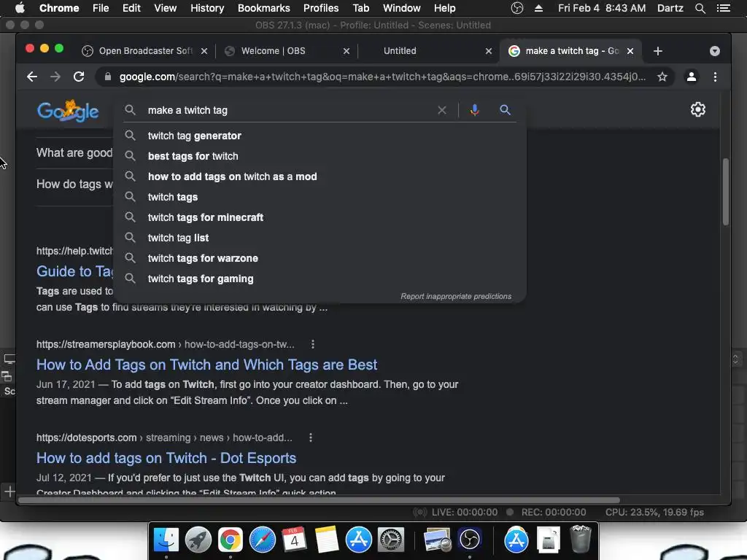Open System Preferences from the Dock
The width and height of the screenshot is (747, 560).
click(x=391, y=540)
